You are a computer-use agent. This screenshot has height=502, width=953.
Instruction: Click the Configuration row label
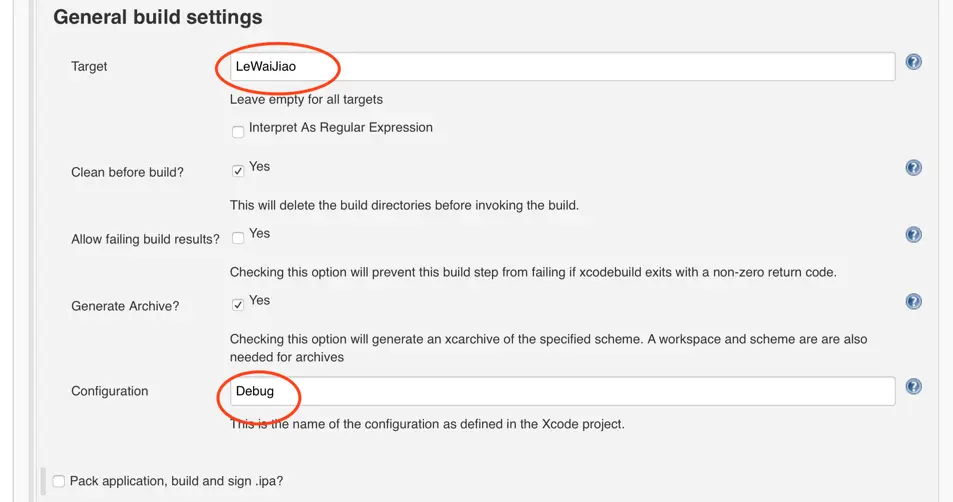point(109,391)
